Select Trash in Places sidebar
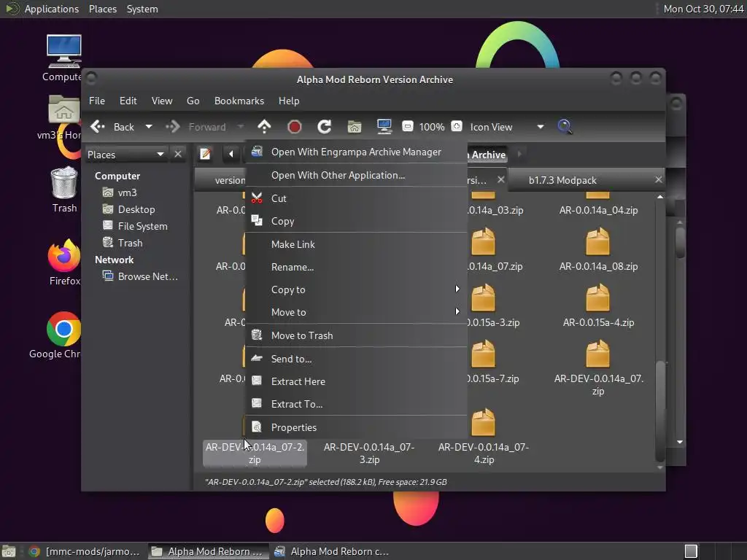The width and height of the screenshot is (747, 560). [x=130, y=243]
